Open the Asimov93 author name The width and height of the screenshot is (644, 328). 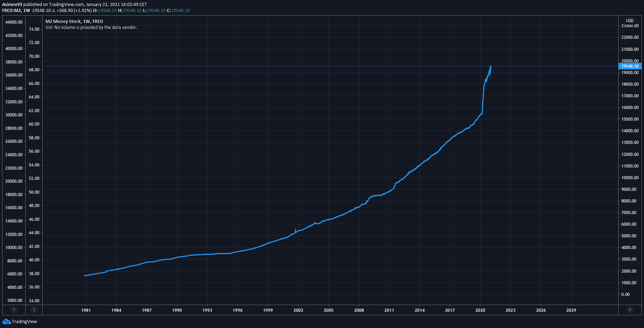[12, 5]
